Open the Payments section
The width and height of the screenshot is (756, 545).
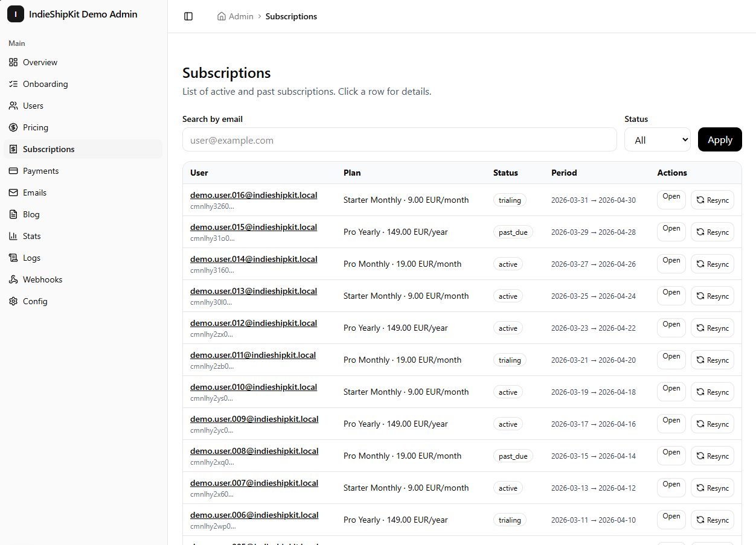tap(83, 171)
